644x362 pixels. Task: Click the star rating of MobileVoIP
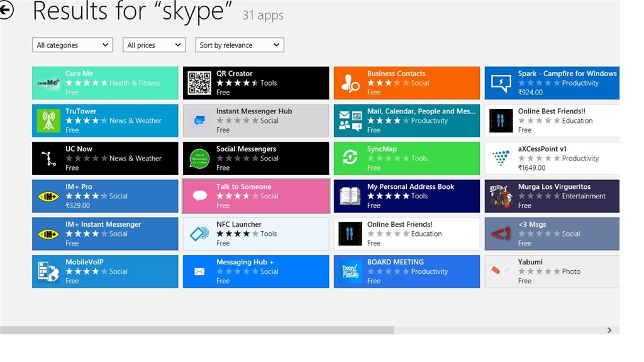click(x=86, y=271)
